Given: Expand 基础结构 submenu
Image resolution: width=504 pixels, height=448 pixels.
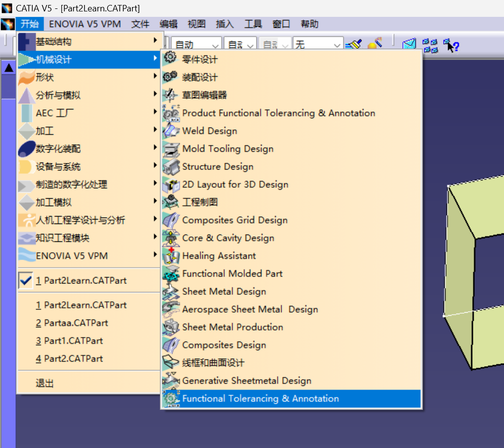Looking at the screenshot, I should pyautogui.click(x=89, y=42).
